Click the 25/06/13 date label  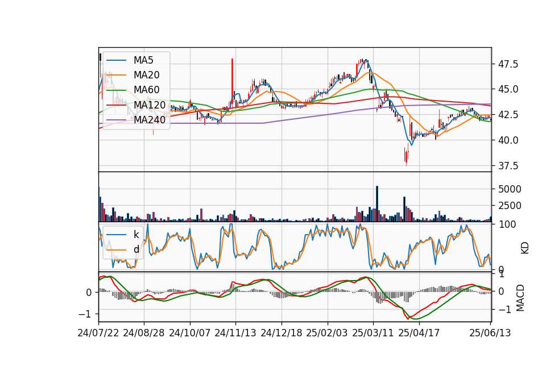(x=490, y=333)
